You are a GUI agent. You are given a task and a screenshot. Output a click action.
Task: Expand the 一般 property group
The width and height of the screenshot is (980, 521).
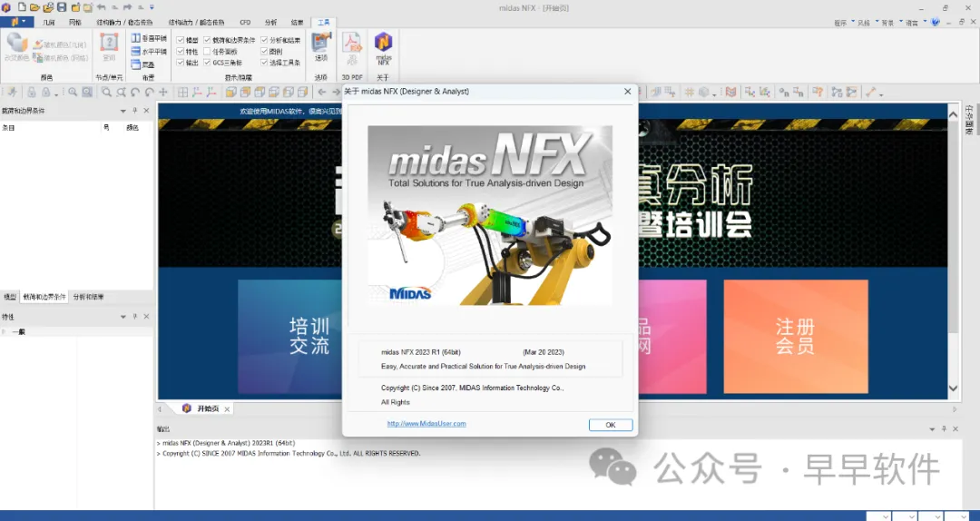click(x=5, y=331)
